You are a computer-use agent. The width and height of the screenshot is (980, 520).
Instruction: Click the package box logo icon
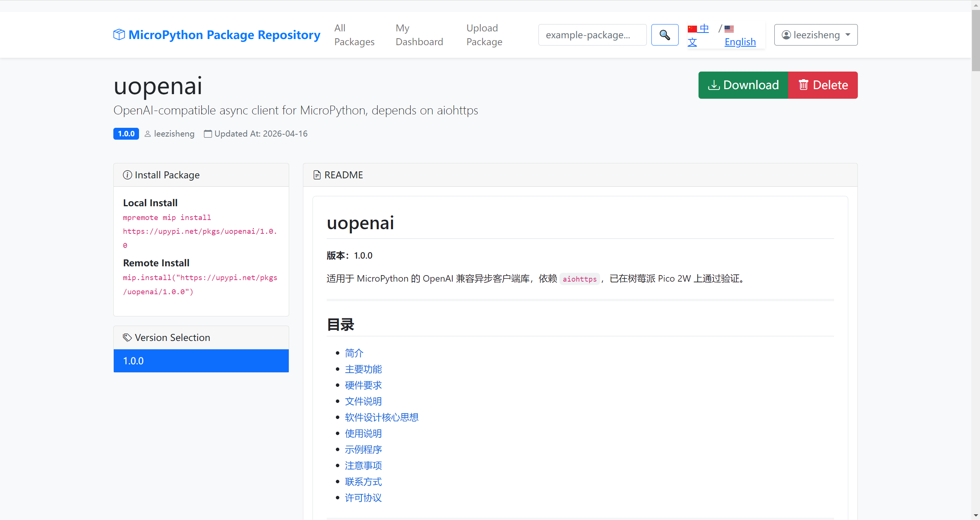pos(119,34)
